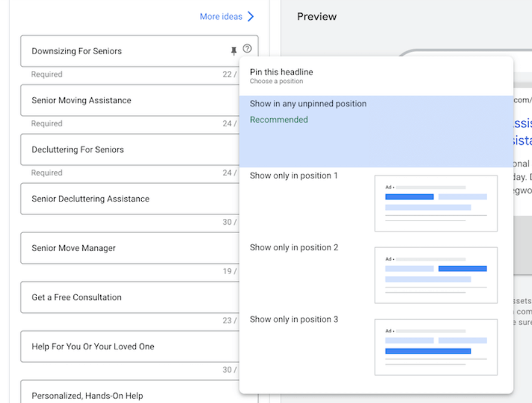The height and width of the screenshot is (403, 532).
Task: Click the position 2 ad preview thumbnail
Action: (x=436, y=275)
